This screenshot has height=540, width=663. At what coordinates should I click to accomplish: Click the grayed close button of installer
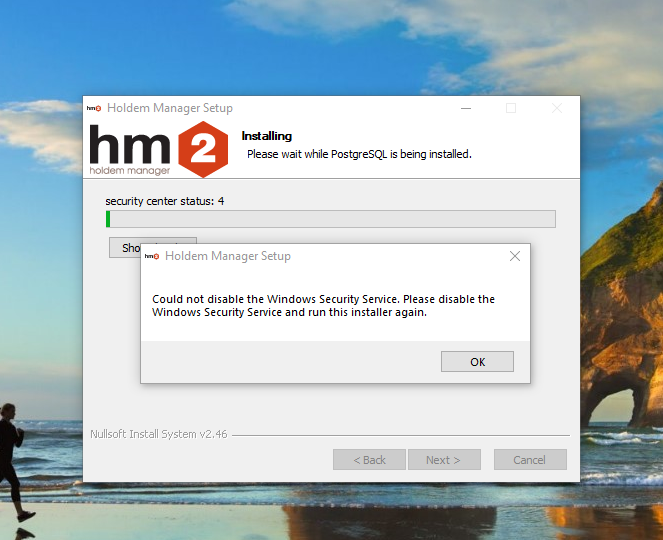[557, 108]
